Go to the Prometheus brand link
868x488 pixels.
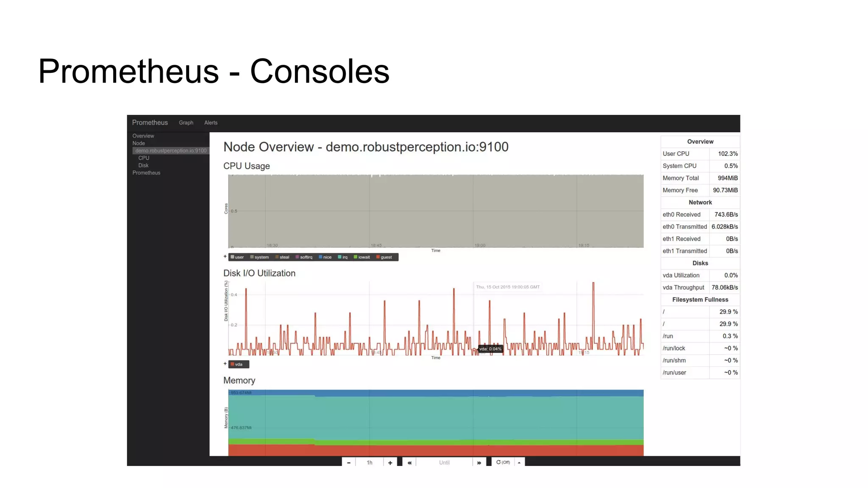(150, 122)
